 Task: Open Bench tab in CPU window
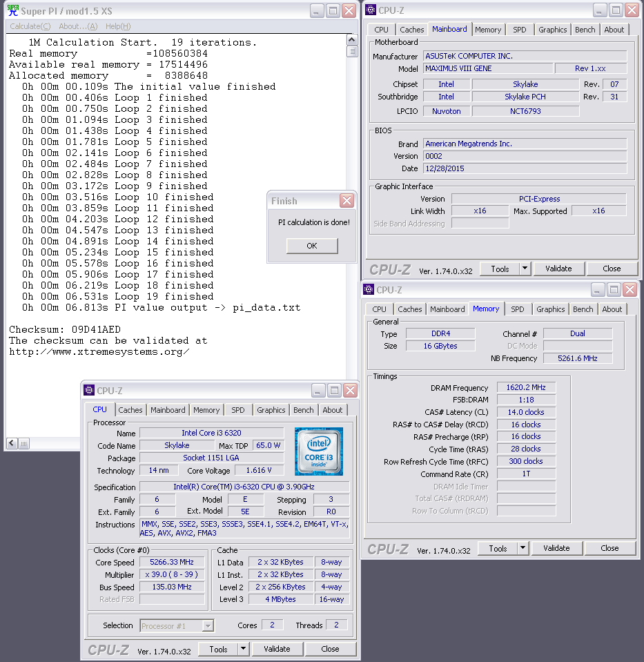pos(303,410)
